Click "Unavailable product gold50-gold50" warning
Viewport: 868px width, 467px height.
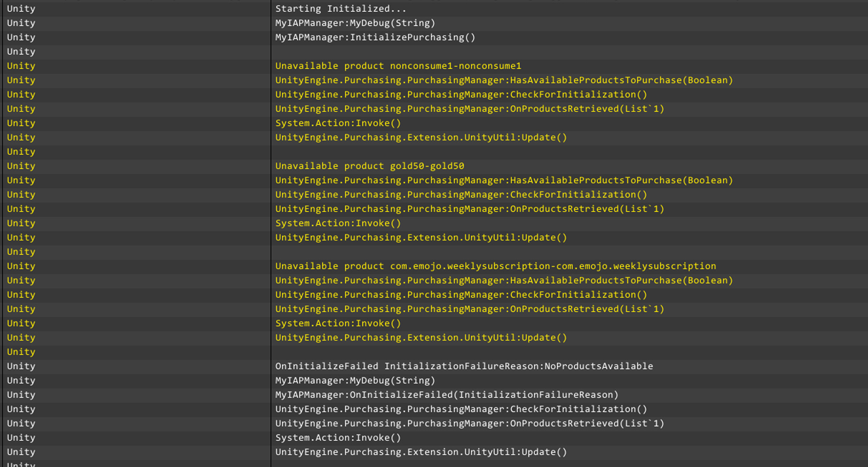coord(369,166)
